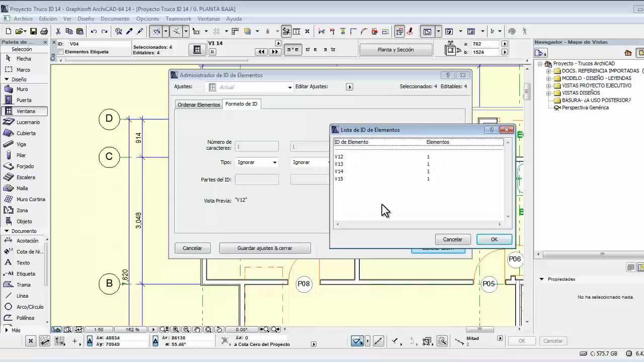The image size is (644, 362).
Task: Click Cancelar in Lista de ID dialog
Action: 452,239
